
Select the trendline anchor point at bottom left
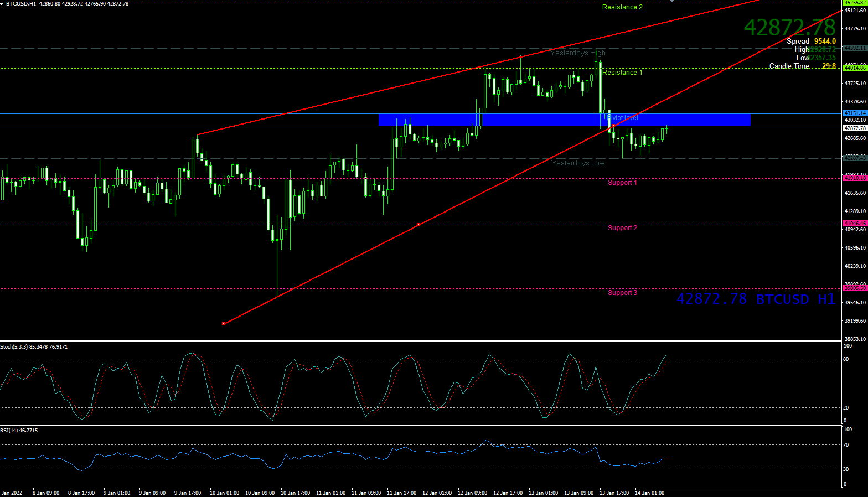[224, 323]
